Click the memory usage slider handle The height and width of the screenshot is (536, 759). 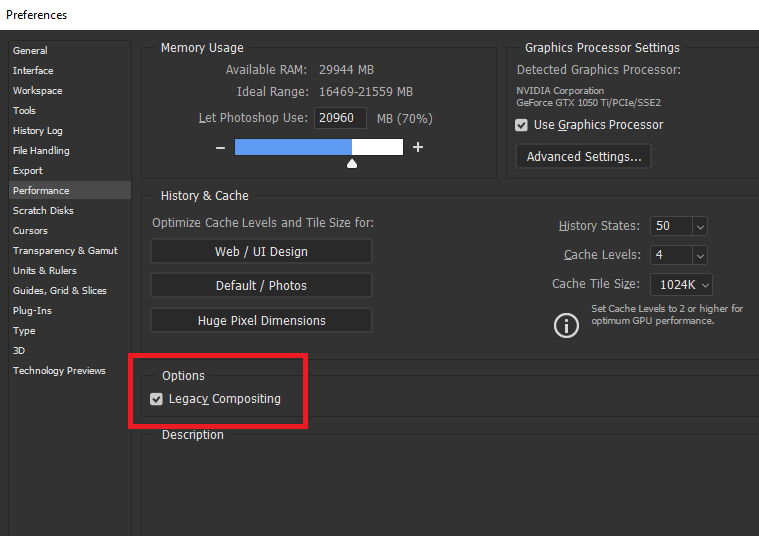[352, 163]
